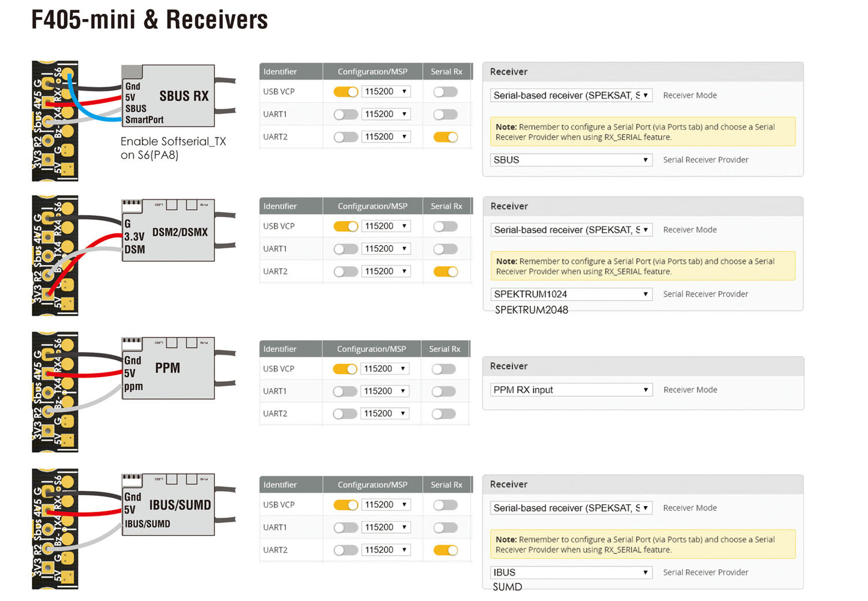Toggle UART2 Configuration/MSP in IBUS/SUMD table
This screenshot has height=601, width=868.
pyautogui.click(x=346, y=550)
